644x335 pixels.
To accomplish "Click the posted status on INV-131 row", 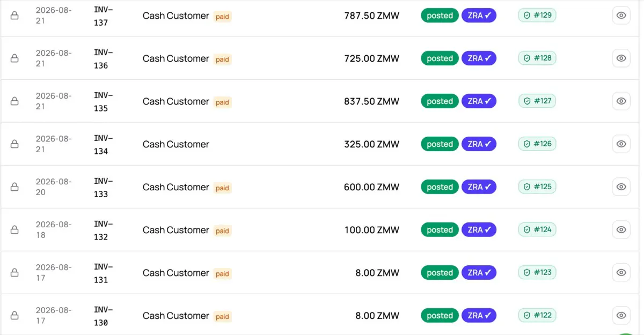I will [x=440, y=273].
